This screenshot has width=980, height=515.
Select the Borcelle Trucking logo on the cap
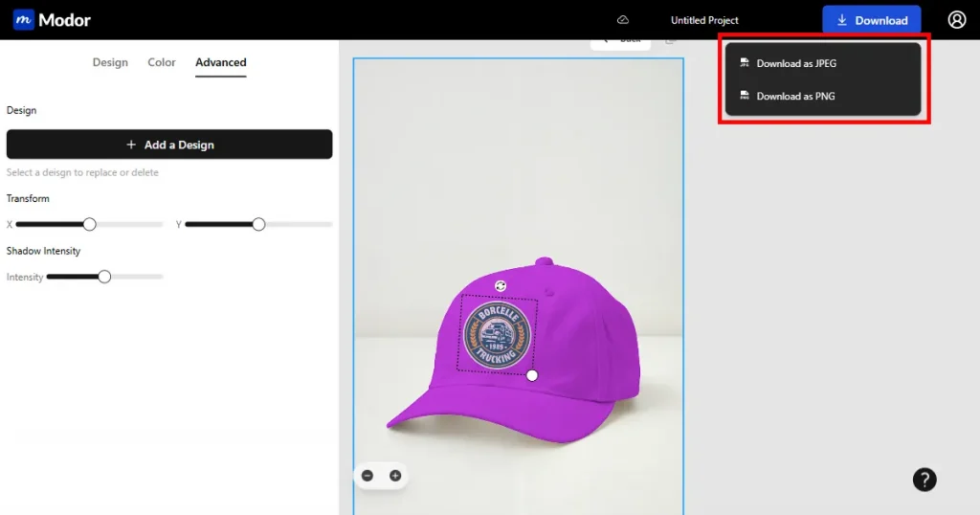pos(498,335)
